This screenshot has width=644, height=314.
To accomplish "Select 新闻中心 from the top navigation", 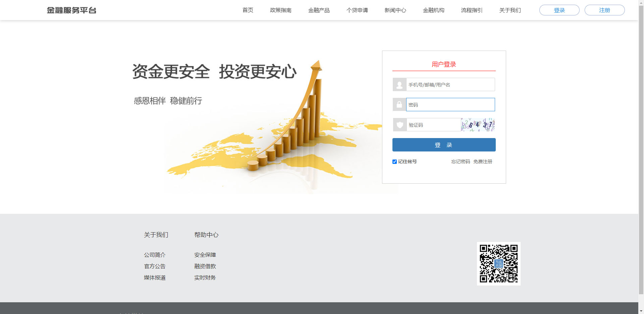I will [x=395, y=10].
